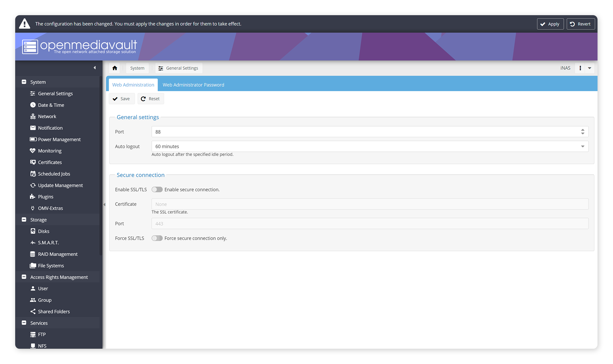Collapse the sidebar with left arrow

pos(95,68)
